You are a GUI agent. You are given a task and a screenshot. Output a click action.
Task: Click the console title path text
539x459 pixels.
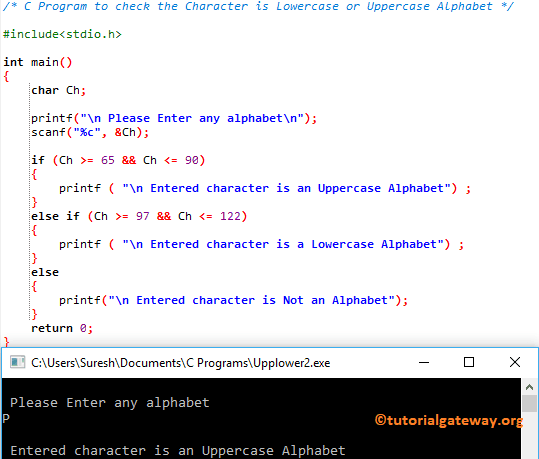[180, 363]
